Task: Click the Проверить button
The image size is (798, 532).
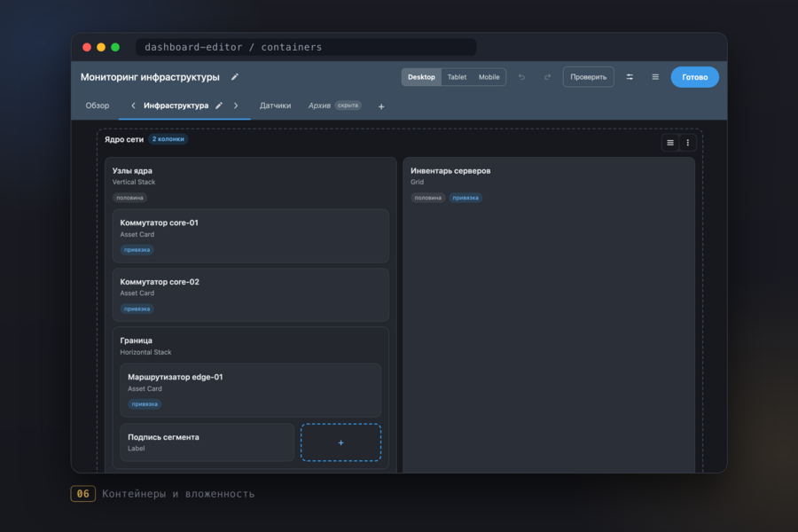Action: (x=589, y=77)
